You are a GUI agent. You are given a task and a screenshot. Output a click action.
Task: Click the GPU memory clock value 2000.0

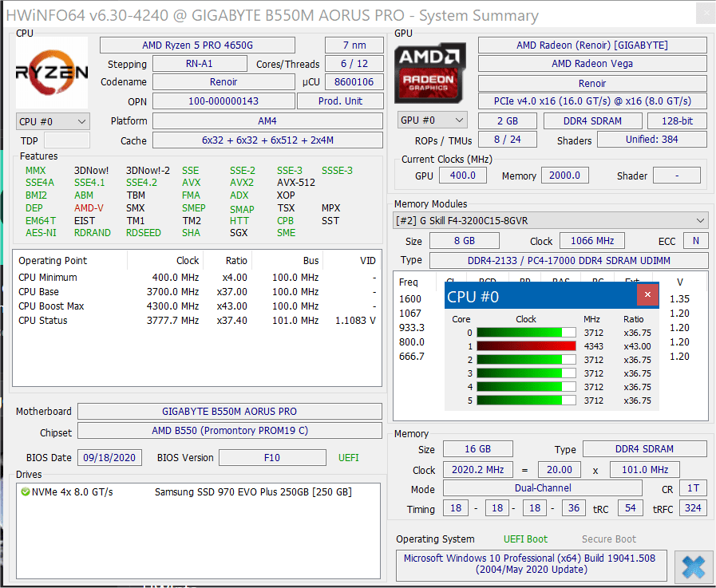pyautogui.click(x=565, y=176)
